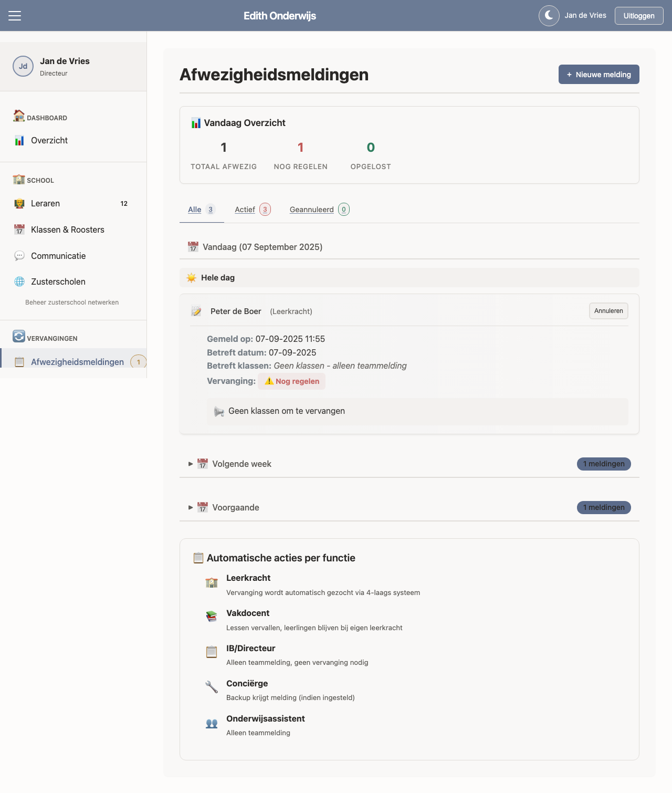Open Communicatie speech bubble icon
Screen dimensions: 672x793
pos(19,256)
